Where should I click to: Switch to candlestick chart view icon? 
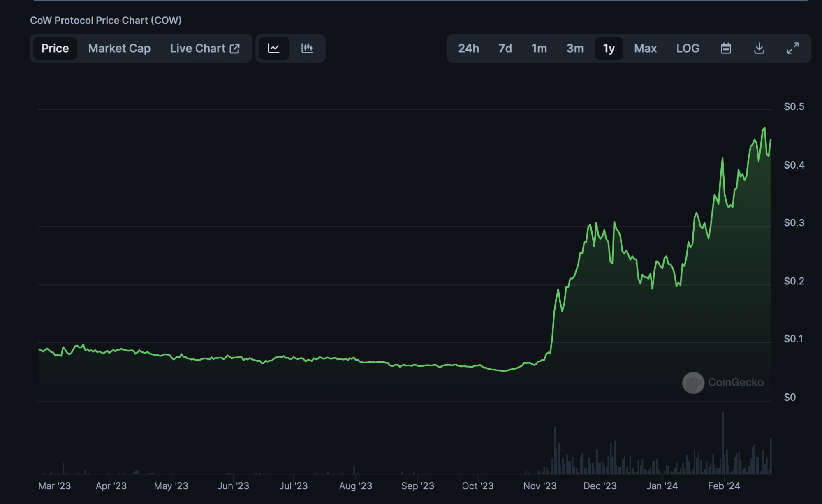tap(307, 49)
